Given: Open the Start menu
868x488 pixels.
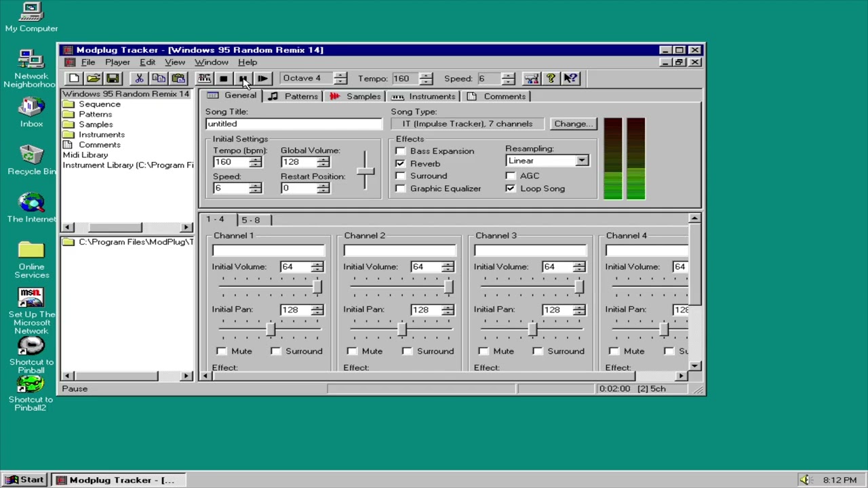Looking at the screenshot, I should 25,480.
